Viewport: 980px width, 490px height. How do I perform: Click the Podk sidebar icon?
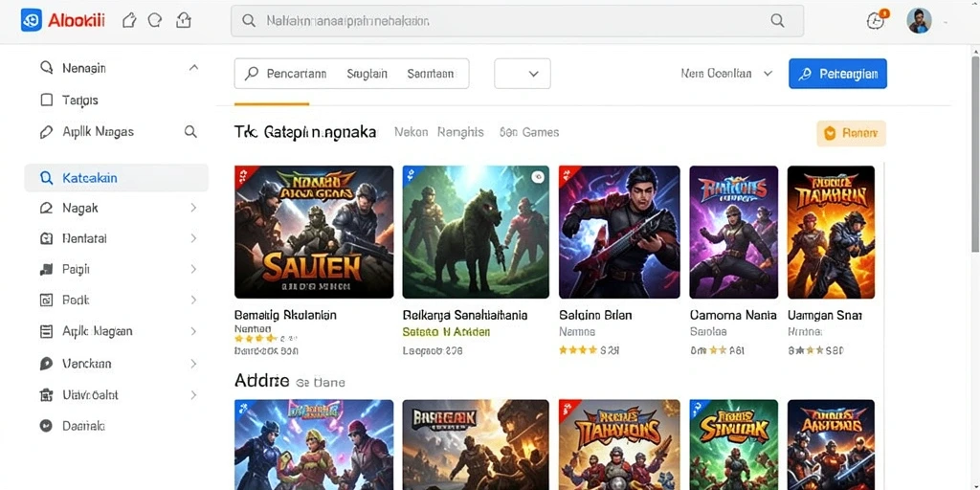point(46,300)
